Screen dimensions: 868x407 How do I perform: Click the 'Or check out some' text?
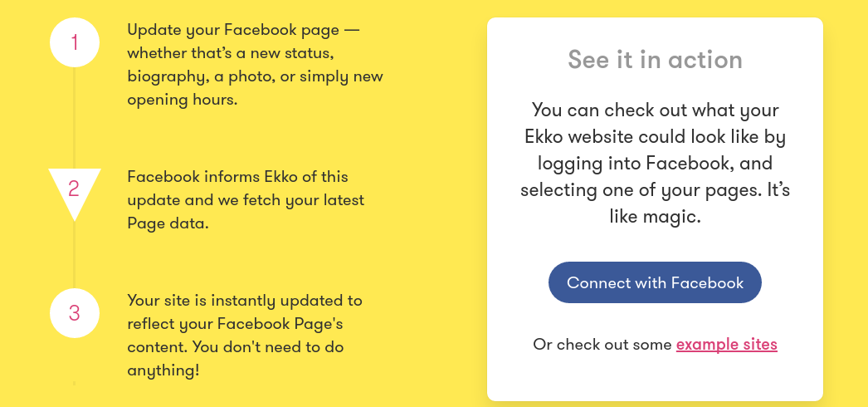tap(603, 344)
